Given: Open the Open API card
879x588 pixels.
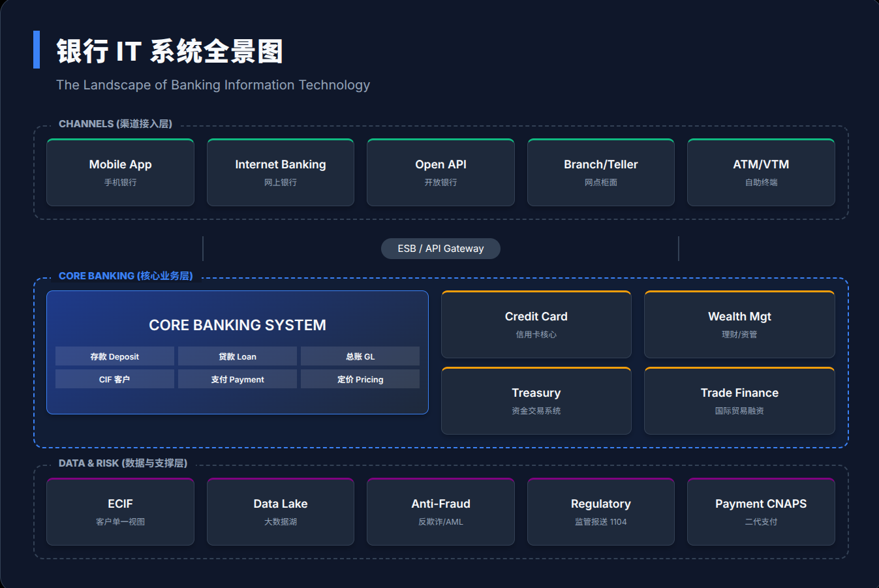Looking at the screenshot, I should [440, 172].
